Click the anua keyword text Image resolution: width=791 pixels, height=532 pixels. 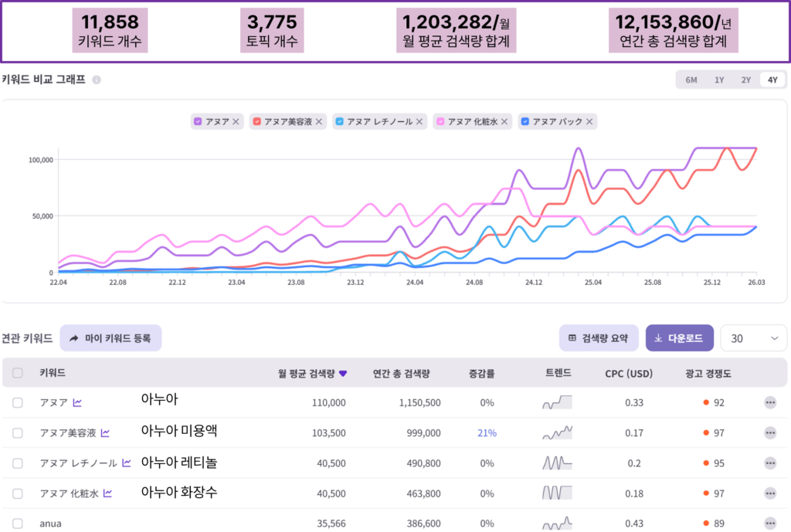tap(50, 524)
